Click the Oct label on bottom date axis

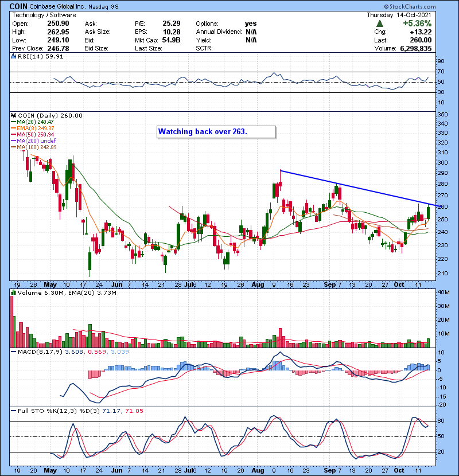tap(399, 470)
